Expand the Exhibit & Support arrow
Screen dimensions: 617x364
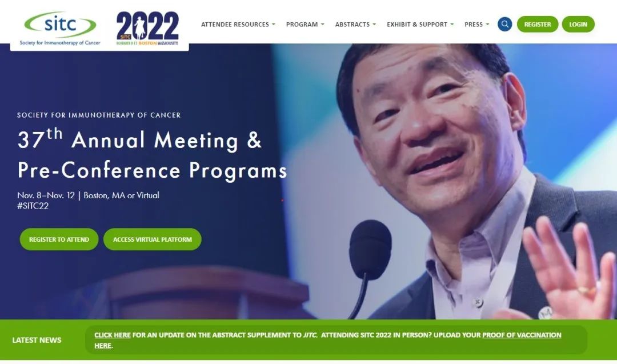452,25
